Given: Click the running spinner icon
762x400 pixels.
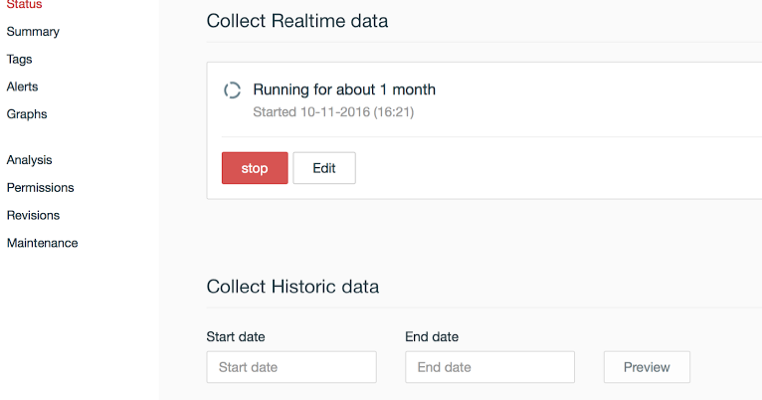Looking at the screenshot, I should click(x=232, y=91).
